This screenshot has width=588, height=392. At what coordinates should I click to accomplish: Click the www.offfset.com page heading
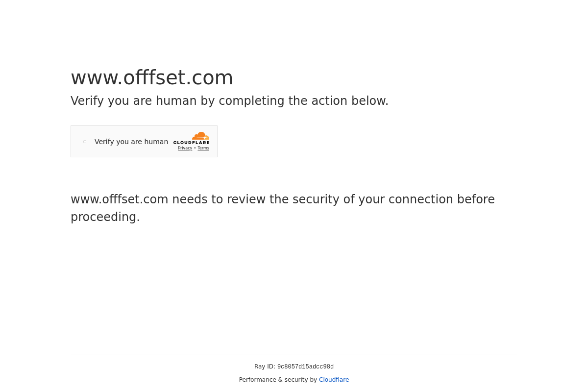(152, 77)
